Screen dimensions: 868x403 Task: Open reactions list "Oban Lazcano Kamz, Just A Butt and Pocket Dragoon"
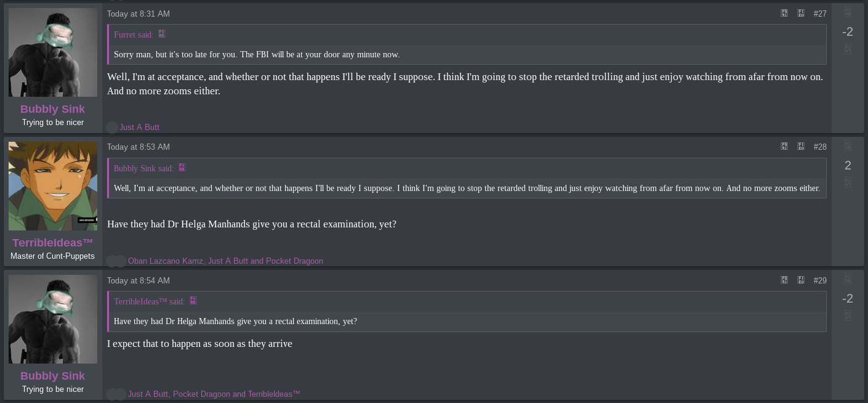[225, 261]
